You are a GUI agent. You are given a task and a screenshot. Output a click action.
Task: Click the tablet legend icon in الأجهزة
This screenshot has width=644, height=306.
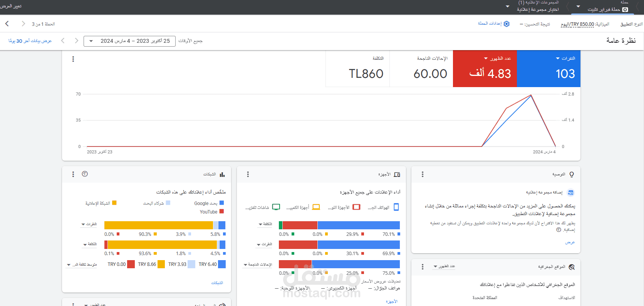(x=357, y=207)
